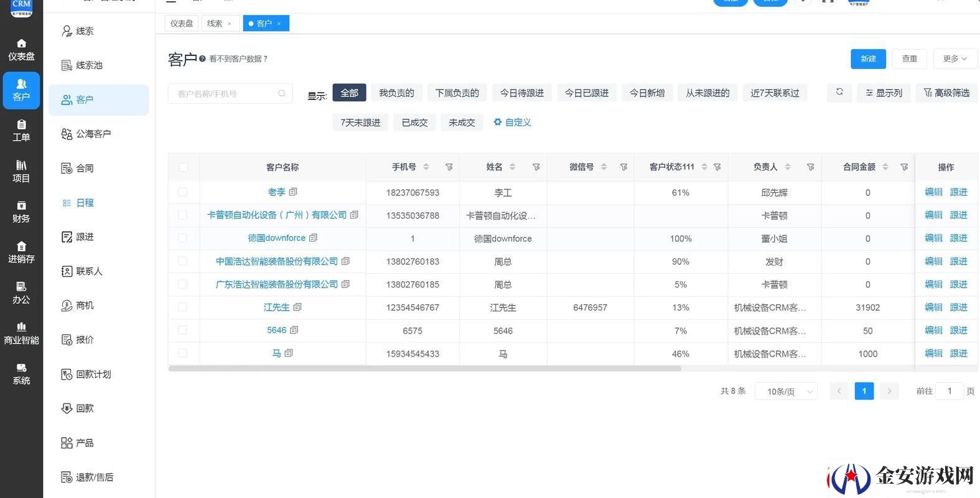The height and width of the screenshot is (498, 980).
Task: Click 编辑 for the 老李 row
Action: [x=933, y=192]
